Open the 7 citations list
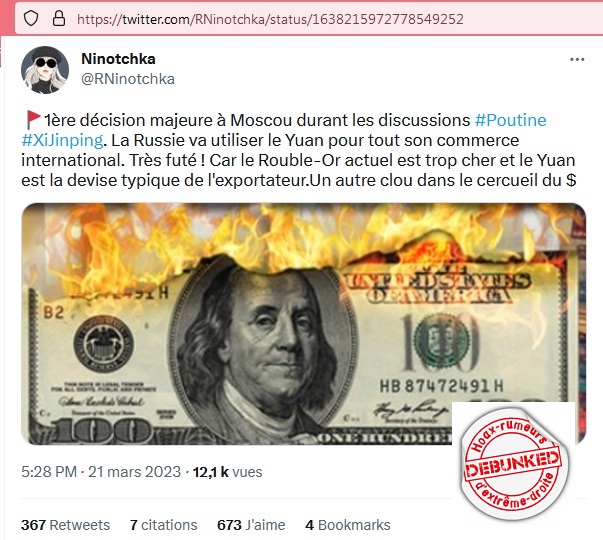Image resolution: width=603 pixels, height=540 pixels. [163, 525]
